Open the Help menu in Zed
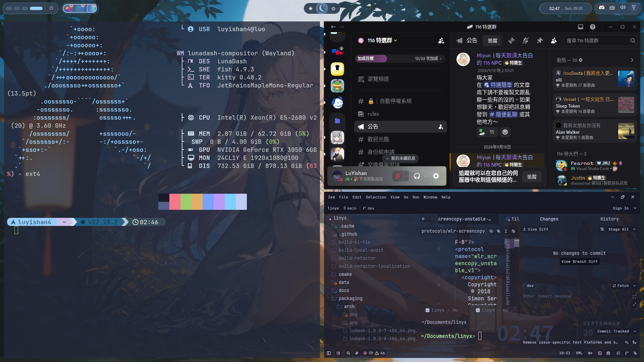Screen dimensions: 644x362 coord(446,197)
